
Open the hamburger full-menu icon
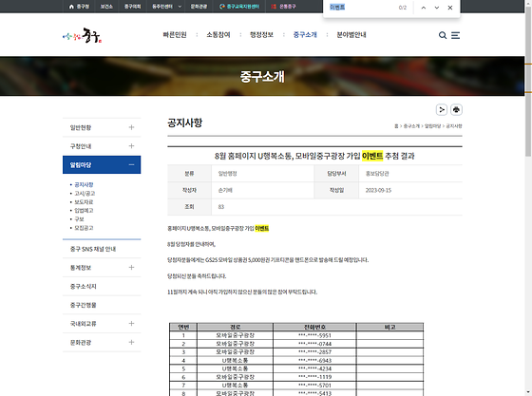tap(455, 35)
